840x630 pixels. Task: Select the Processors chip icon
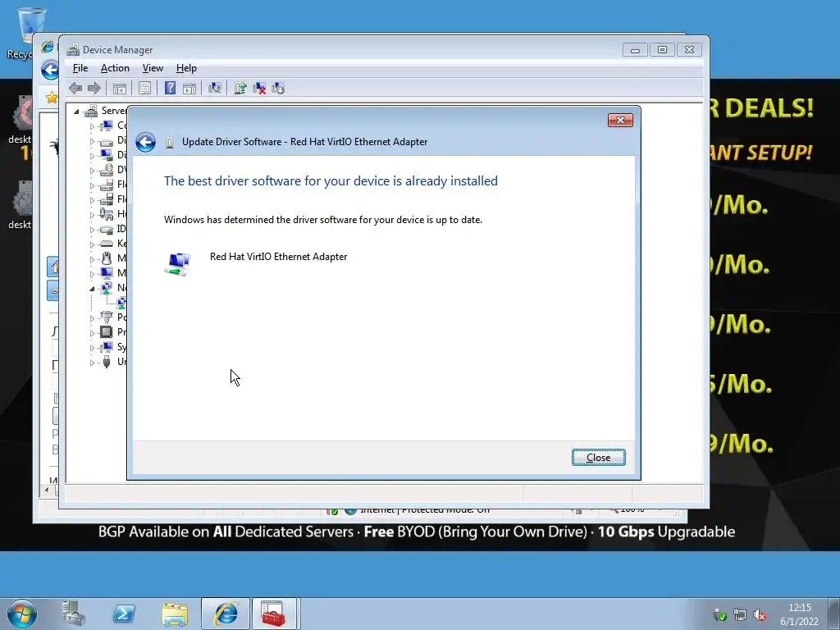(107, 332)
